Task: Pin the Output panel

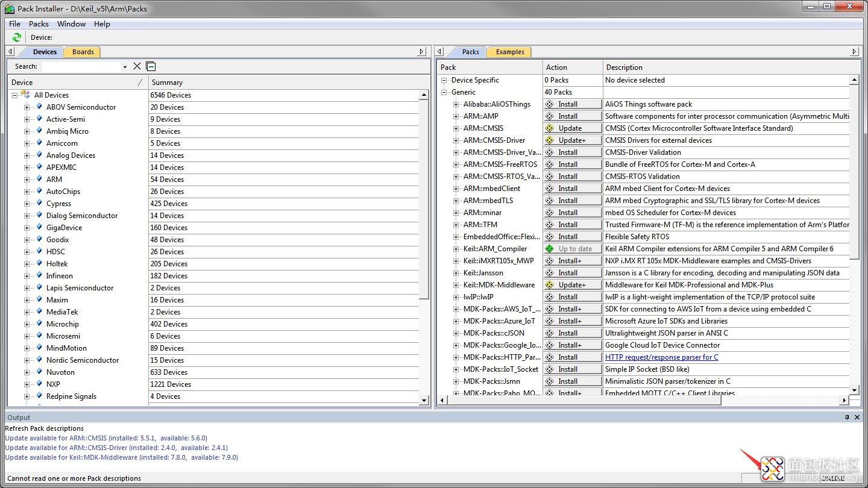Action: 847,417
